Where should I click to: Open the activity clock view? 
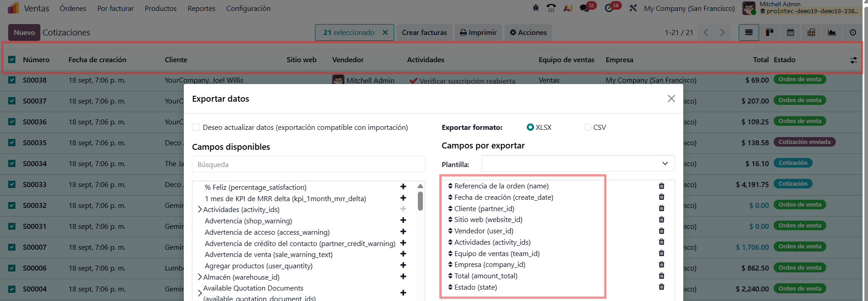coord(853,32)
